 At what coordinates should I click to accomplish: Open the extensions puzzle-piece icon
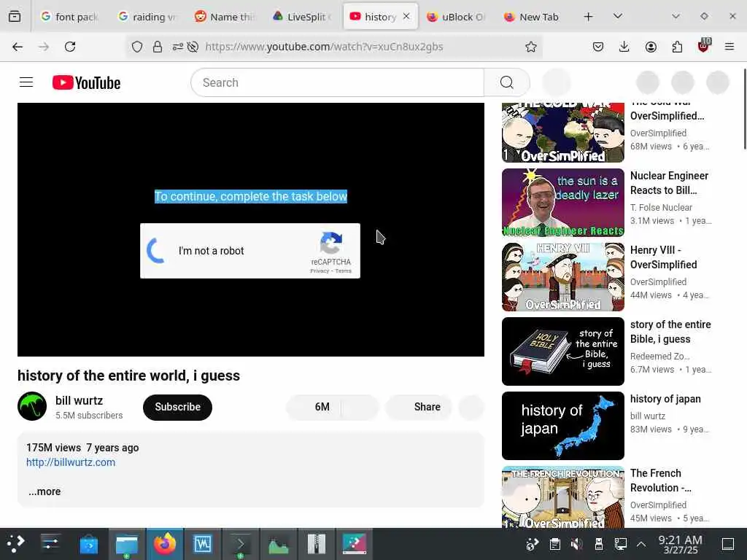[677, 47]
